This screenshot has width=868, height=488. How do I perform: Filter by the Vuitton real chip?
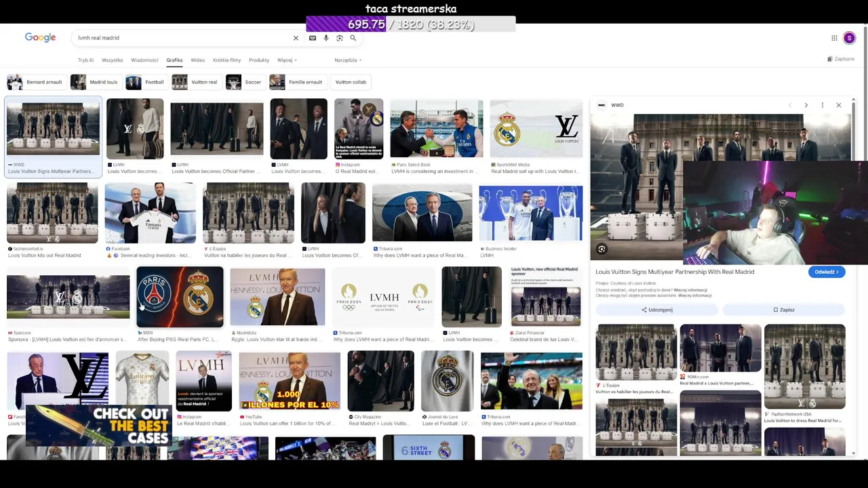coord(196,82)
